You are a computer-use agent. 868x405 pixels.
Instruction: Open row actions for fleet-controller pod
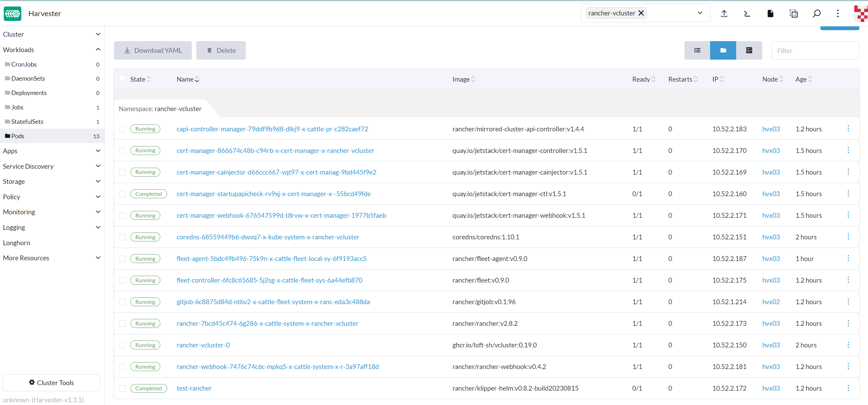(848, 280)
